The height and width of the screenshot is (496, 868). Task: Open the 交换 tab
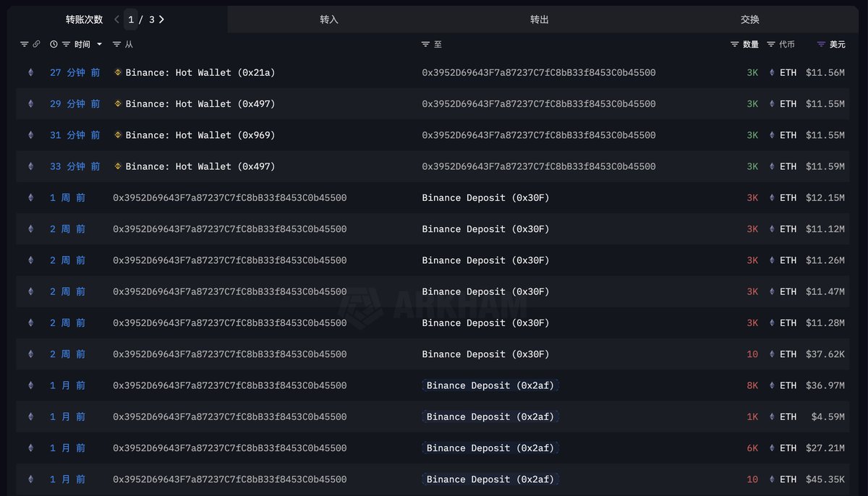coord(750,20)
